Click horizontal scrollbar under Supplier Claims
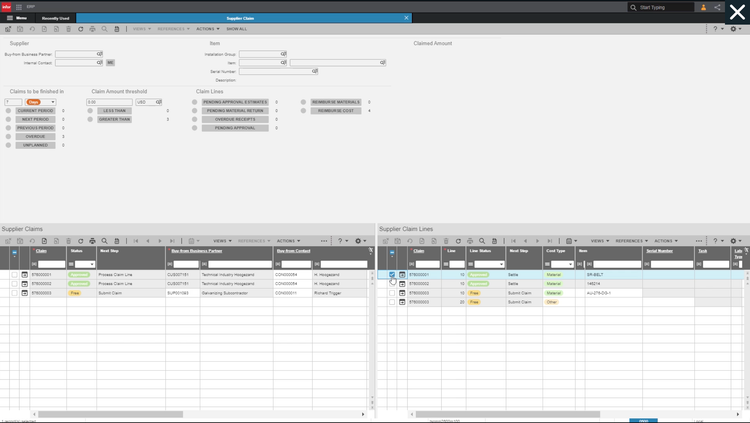Viewport: 750px width, 423px height. tap(110, 414)
